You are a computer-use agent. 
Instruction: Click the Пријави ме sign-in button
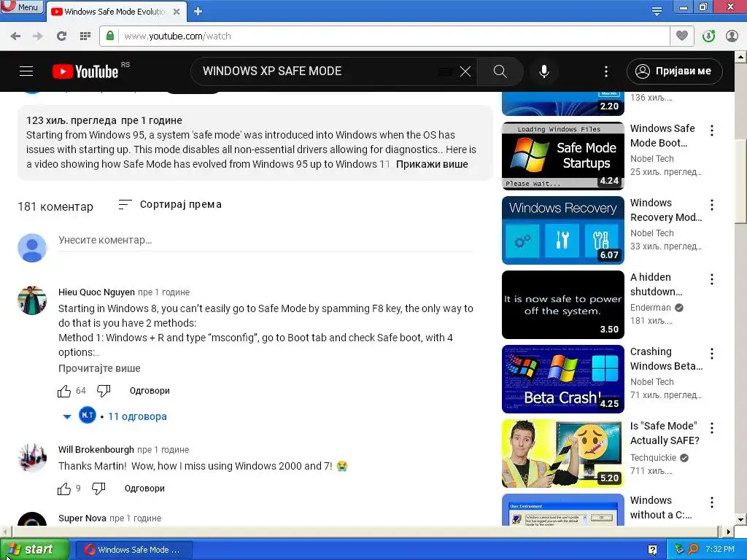[675, 71]
